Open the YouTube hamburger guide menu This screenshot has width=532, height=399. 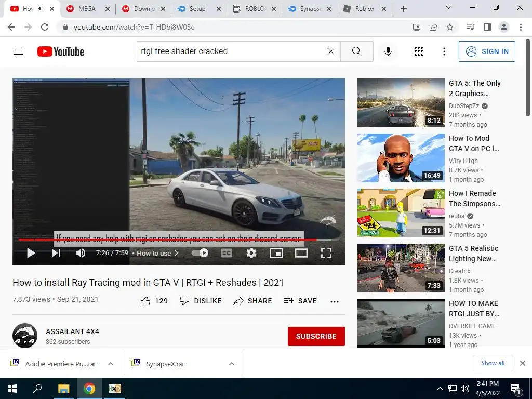[19, 51]
